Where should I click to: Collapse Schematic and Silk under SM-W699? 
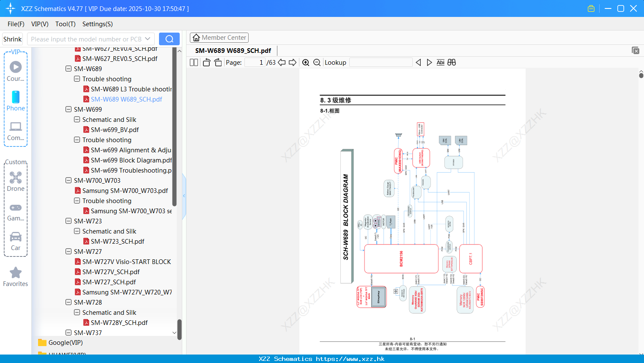(77, 119)
